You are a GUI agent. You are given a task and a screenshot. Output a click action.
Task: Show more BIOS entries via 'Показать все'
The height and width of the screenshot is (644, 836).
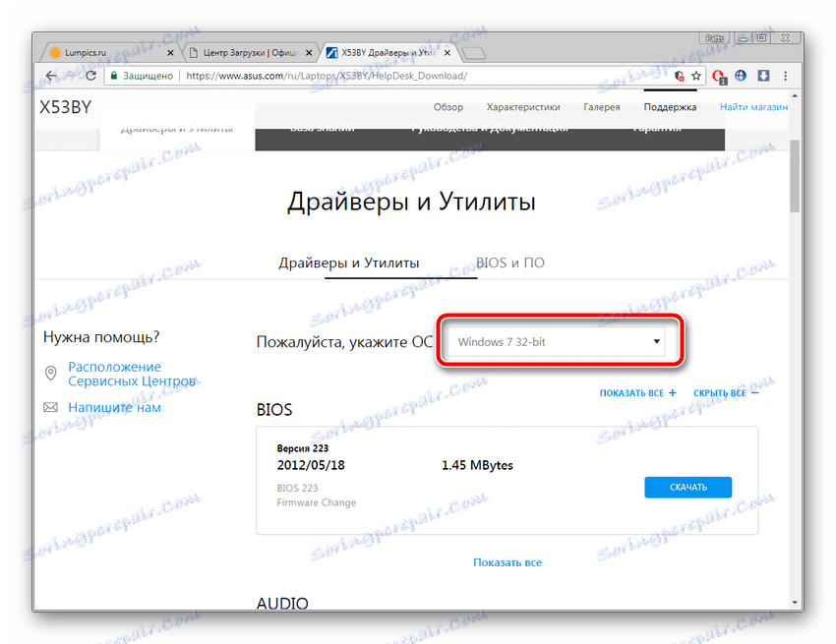pyautogui.click(x=508, y=561)
